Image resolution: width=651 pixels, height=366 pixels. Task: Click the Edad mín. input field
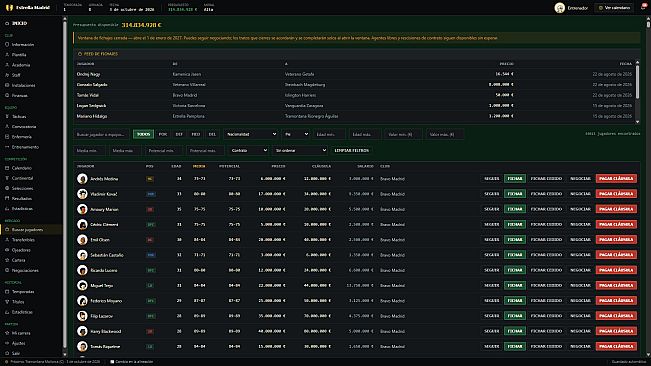tap(329, 134)
